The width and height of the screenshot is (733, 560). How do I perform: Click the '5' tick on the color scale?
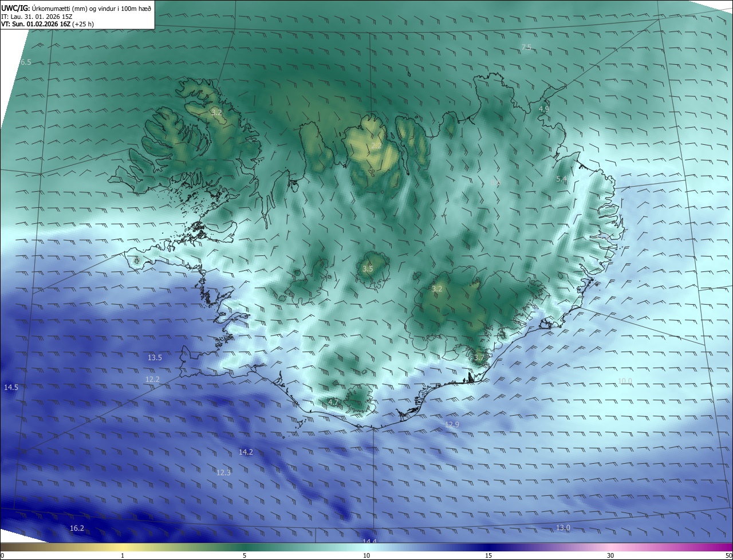pos(245,555)
